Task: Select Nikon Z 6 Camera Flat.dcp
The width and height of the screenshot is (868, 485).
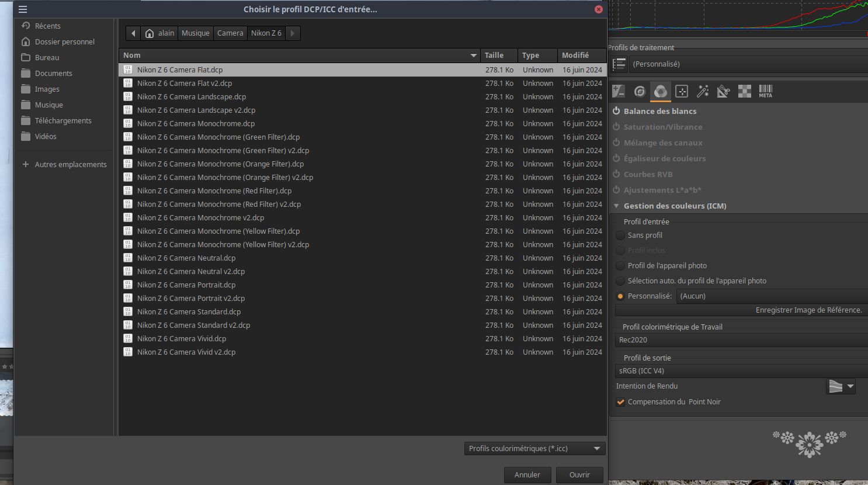Action: [x=362, y=70]
